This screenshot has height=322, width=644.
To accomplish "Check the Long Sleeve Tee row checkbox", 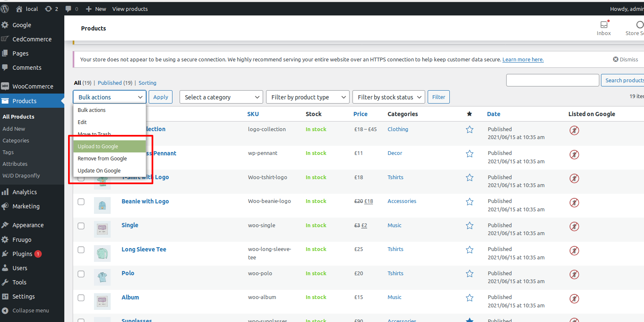I will click(x=81, y=250).
